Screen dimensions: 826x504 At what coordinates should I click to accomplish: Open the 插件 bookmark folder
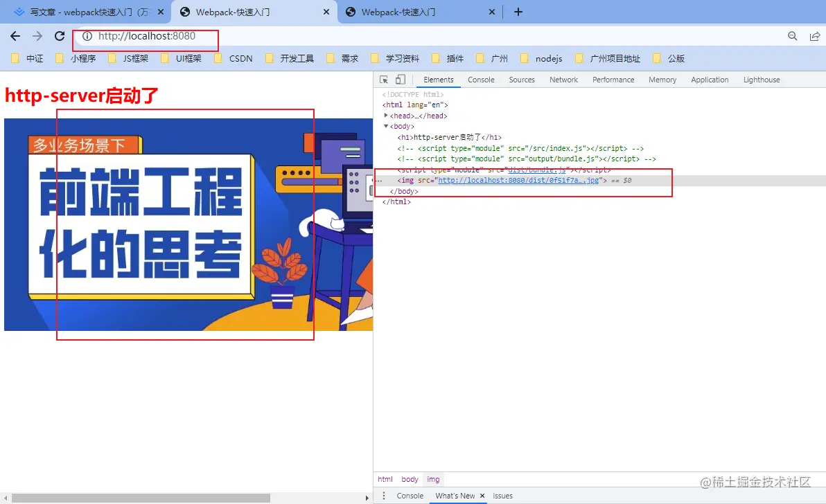(x=448, y=58)
